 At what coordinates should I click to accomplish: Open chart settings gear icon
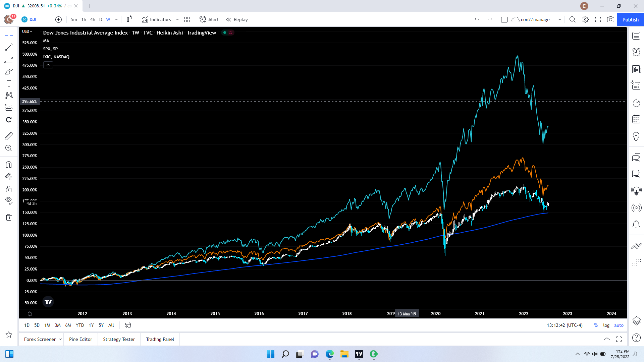pos(585,19)
